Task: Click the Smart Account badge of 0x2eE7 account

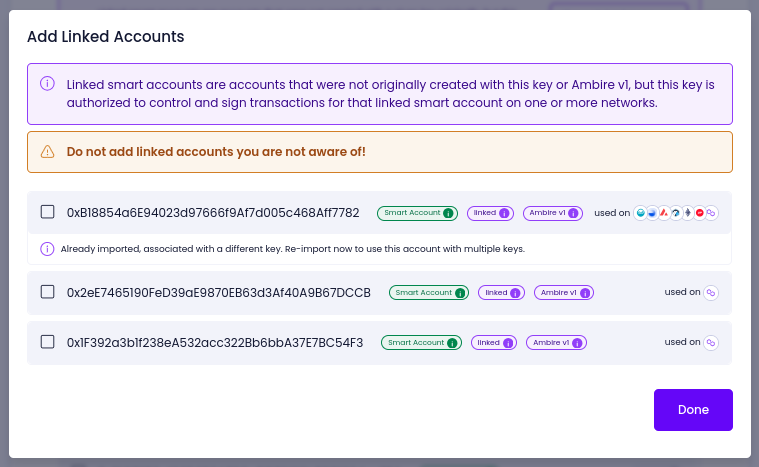Action: (x=429, y=293)
